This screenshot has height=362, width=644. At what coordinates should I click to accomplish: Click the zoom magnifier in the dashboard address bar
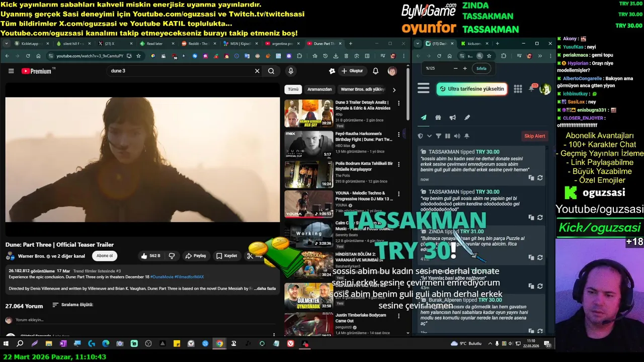click(x=479, y=56)
